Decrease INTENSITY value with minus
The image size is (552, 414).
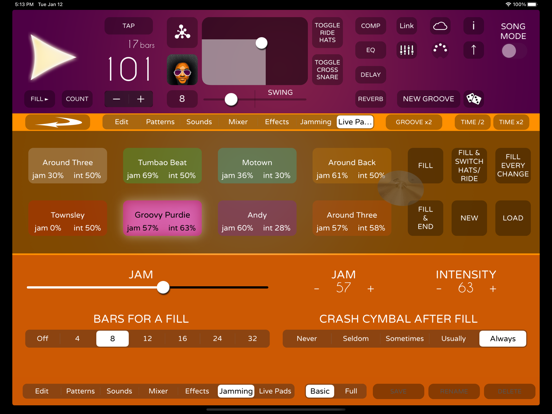439,289
